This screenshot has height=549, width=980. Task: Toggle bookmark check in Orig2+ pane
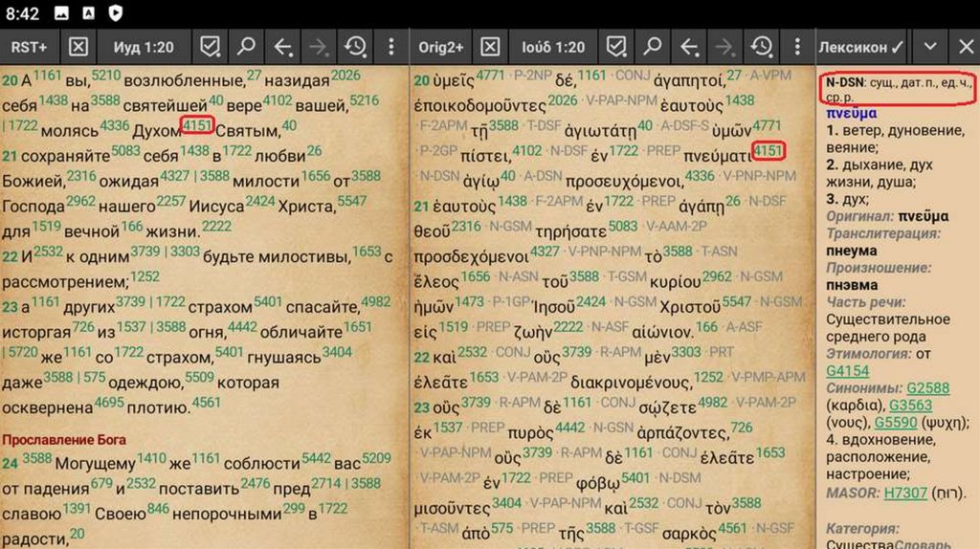pyautogui.click(x=616, y=47)
